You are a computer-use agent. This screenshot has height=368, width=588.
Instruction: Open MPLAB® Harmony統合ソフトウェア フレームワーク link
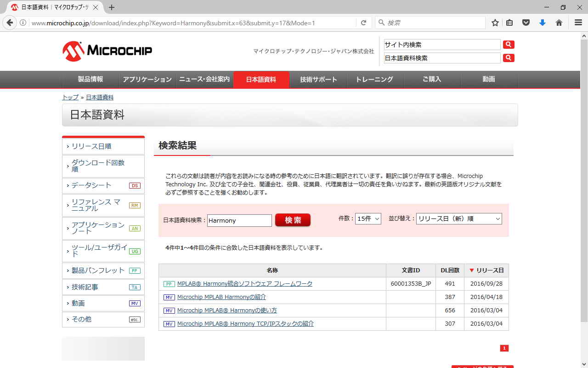[x=245, y=284]
